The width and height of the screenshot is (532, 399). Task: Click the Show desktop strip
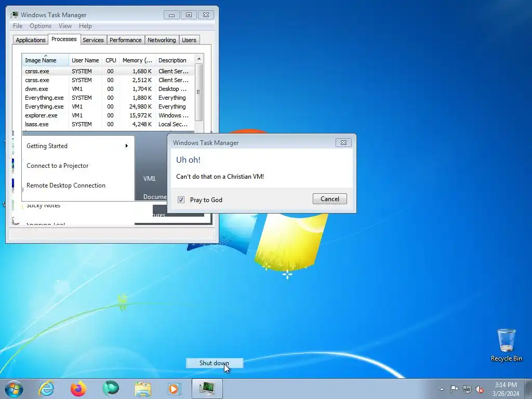click(529, 389)
